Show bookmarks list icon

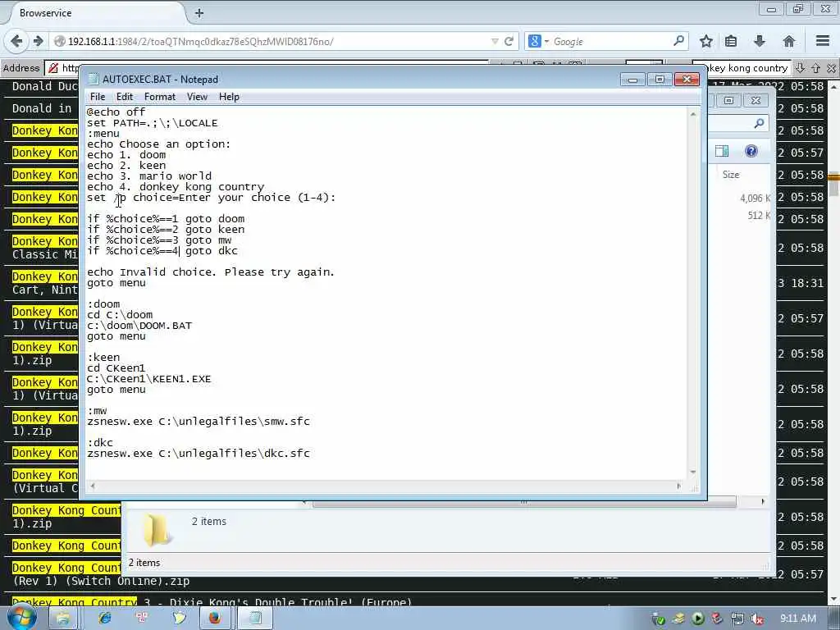tap(731, 41)
